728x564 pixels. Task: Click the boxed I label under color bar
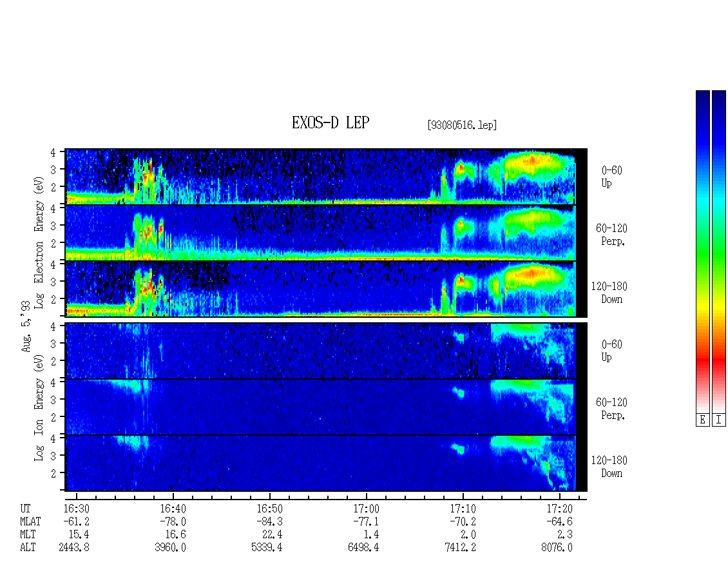pyautogui.click(x=719, y=420)
